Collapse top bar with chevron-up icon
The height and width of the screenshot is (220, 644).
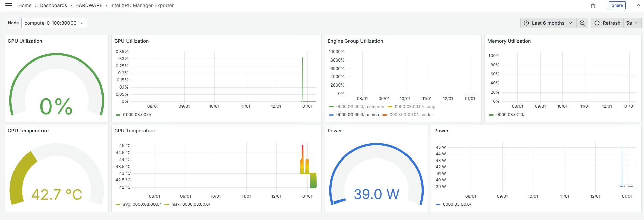pos(638,5)
